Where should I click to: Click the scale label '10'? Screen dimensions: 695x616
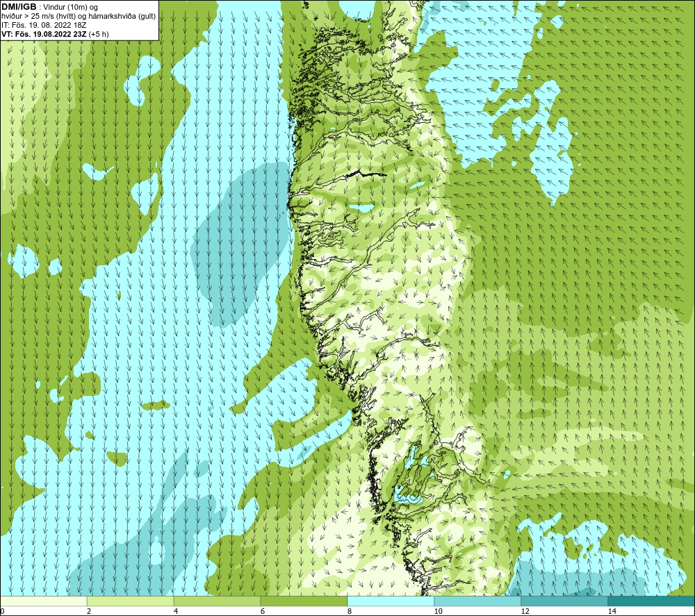(x=438, y=611)
